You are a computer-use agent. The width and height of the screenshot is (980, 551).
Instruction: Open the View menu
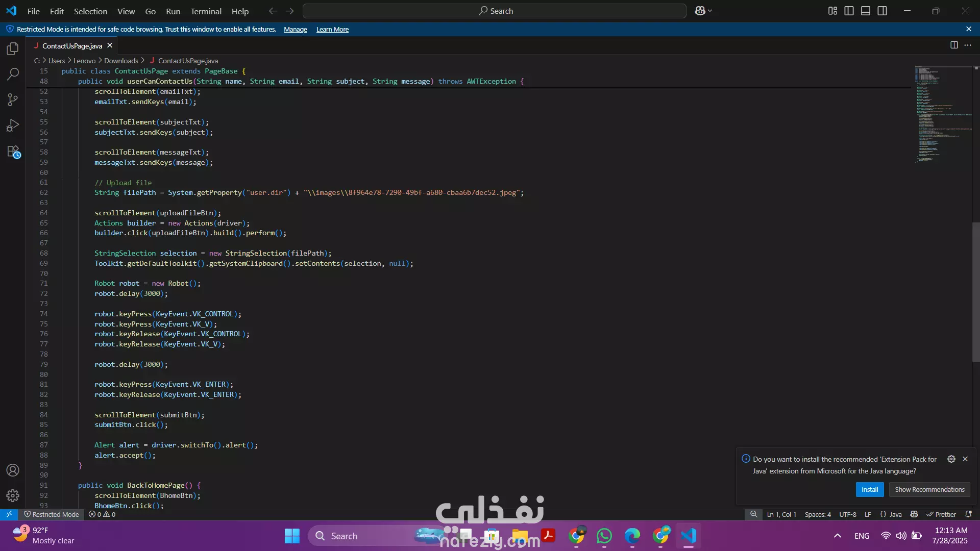[126, 11]
